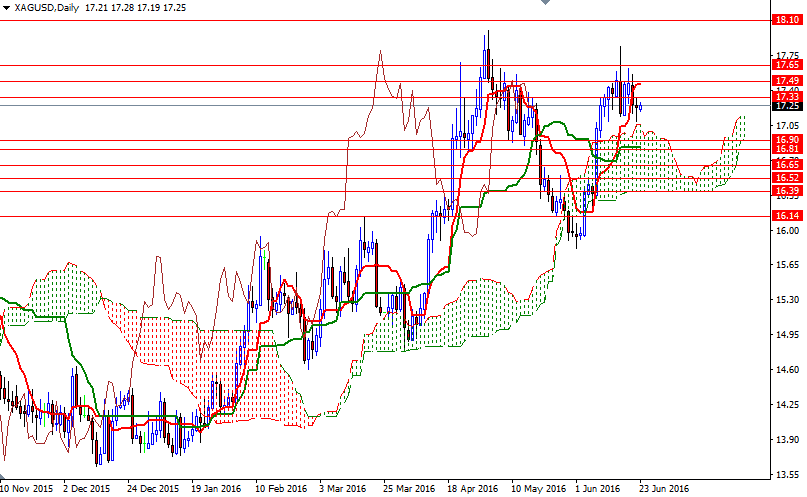
Task: Click the 25 Mar 2016 date label
Action: pos(407,489)
